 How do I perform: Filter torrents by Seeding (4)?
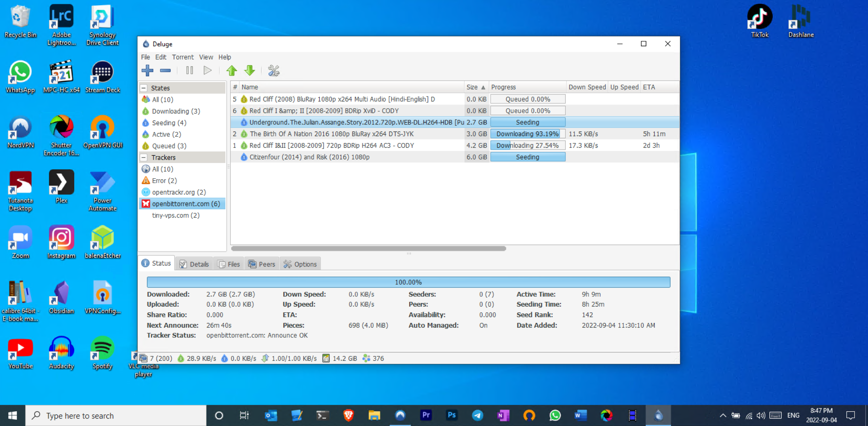(169, 123)
